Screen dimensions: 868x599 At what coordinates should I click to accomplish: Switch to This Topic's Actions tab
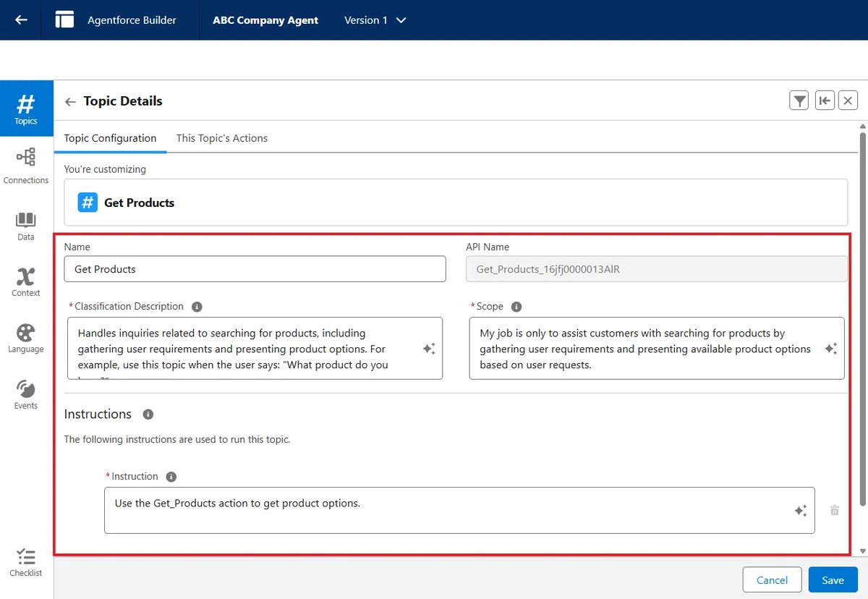(x=222, y=138)
